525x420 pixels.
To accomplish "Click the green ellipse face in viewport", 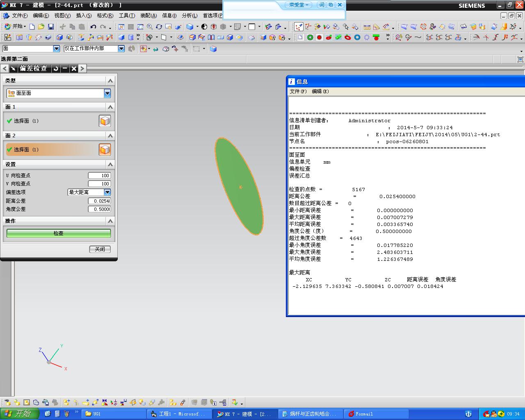I will (x=239, y=187).
